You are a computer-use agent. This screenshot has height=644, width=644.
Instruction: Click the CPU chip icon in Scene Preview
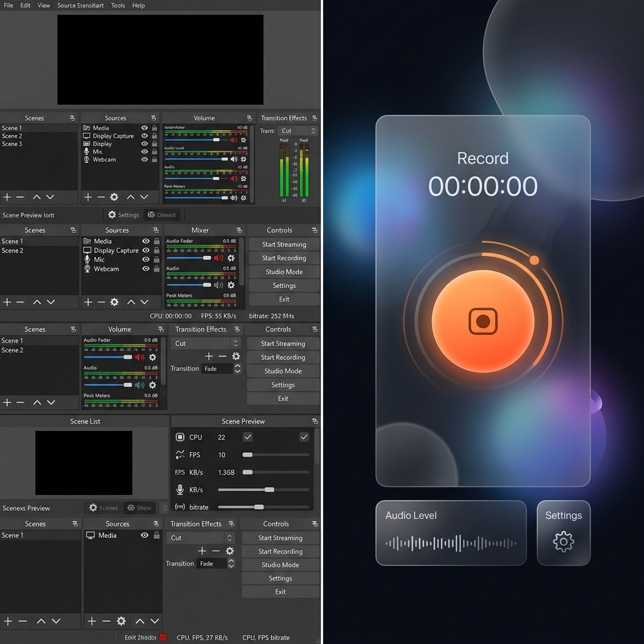coord(180,437)
